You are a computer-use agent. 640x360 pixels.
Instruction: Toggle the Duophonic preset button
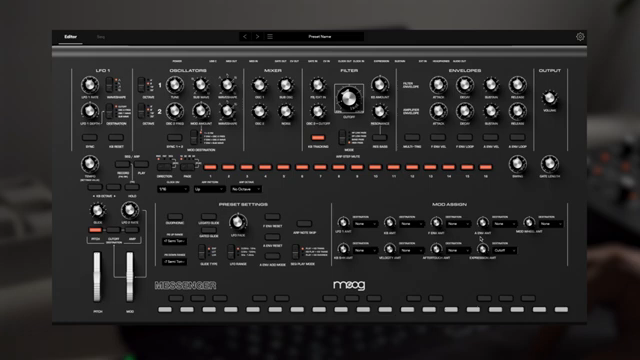(175, 217)
